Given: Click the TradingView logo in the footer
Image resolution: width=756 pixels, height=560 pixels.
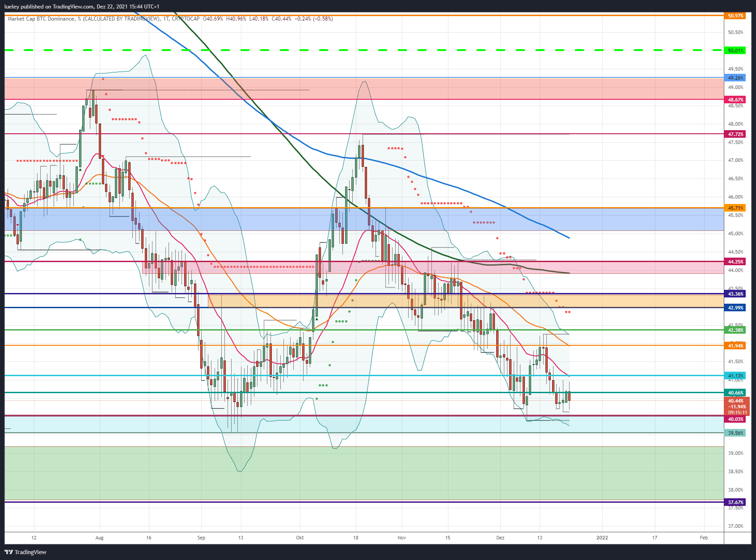Looking at the screenshot, I should click(x=25, y=552).
